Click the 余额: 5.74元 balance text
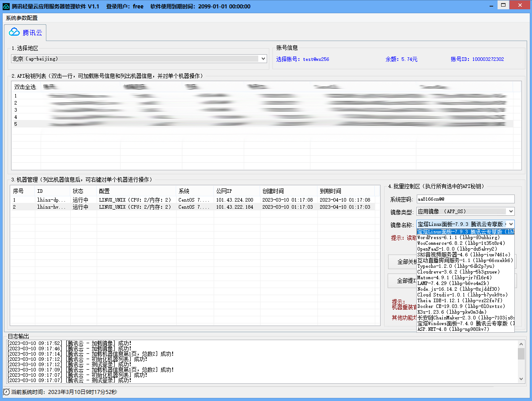Image resolution: width=532 pixels, height=401 pixels. point(401,59)
